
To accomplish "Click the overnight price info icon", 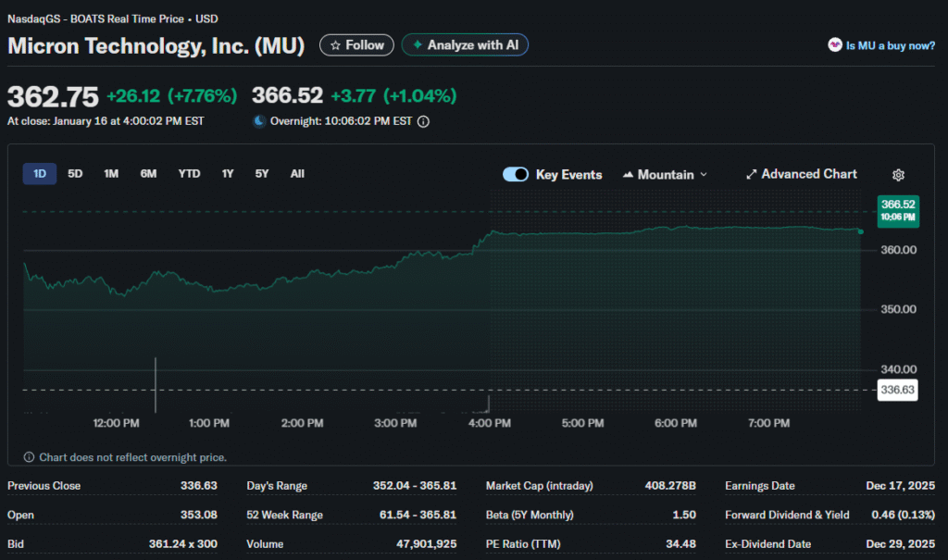I will (424, 121).
